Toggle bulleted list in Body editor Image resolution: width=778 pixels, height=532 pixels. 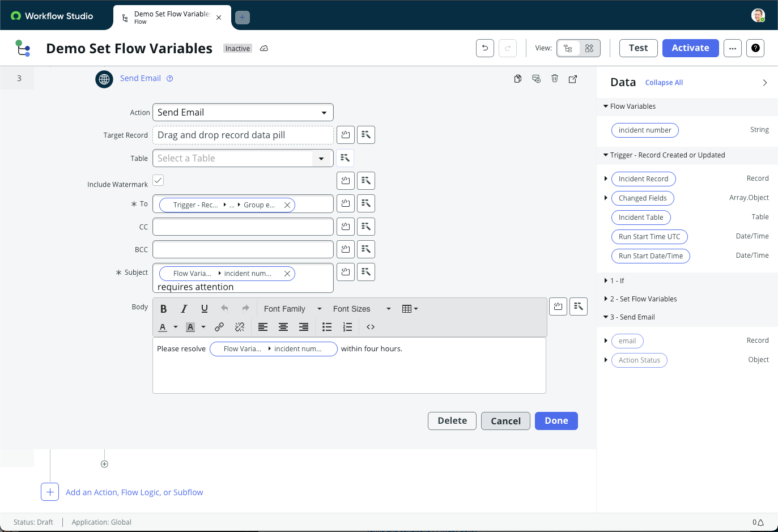click(x=327, y=327)
